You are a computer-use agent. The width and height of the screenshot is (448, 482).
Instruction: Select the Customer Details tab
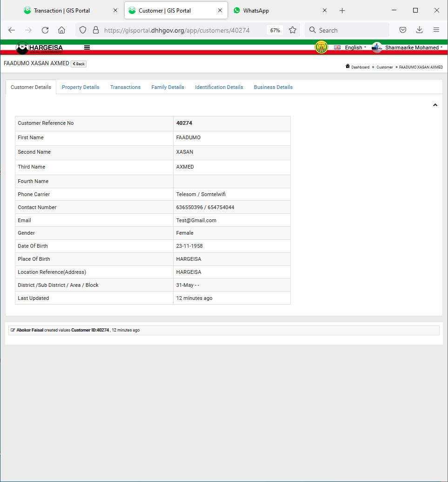pos(31,87)
